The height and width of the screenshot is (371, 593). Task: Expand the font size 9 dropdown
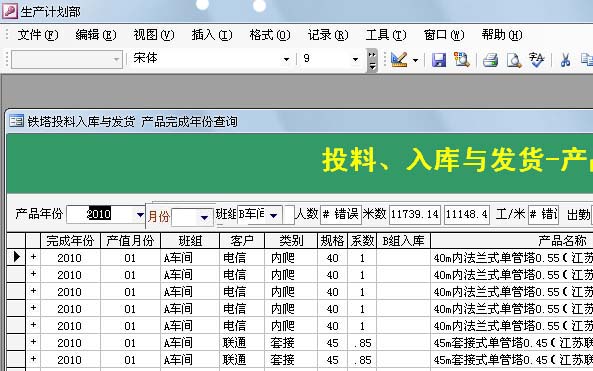pyautogui.click(x=355, y=59)
